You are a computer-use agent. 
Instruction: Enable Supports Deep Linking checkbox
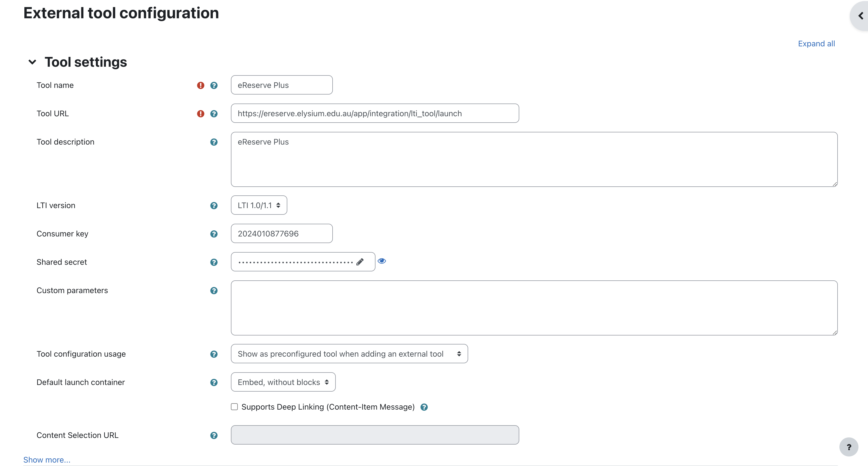(234, 407)
